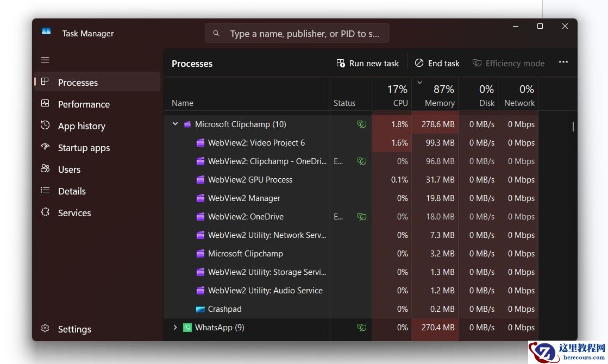608x364 pixels.
Task: Switch to Startup apps page
Action: click(x=84, y=148)
